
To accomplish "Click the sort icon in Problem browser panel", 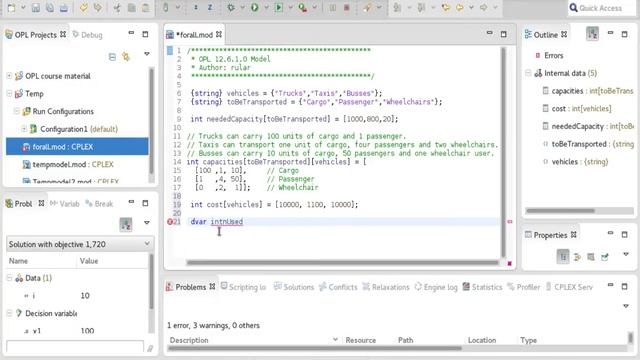I will (126, 224).
